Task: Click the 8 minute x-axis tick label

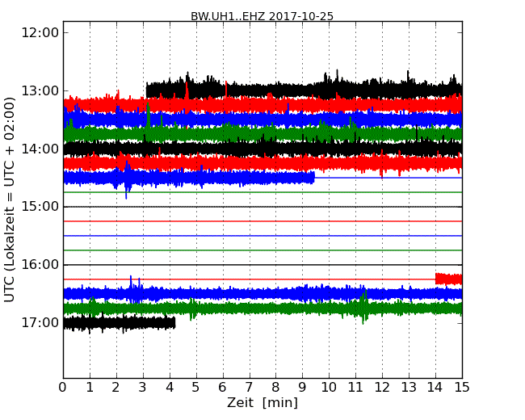Action: [x=276, y=387]
